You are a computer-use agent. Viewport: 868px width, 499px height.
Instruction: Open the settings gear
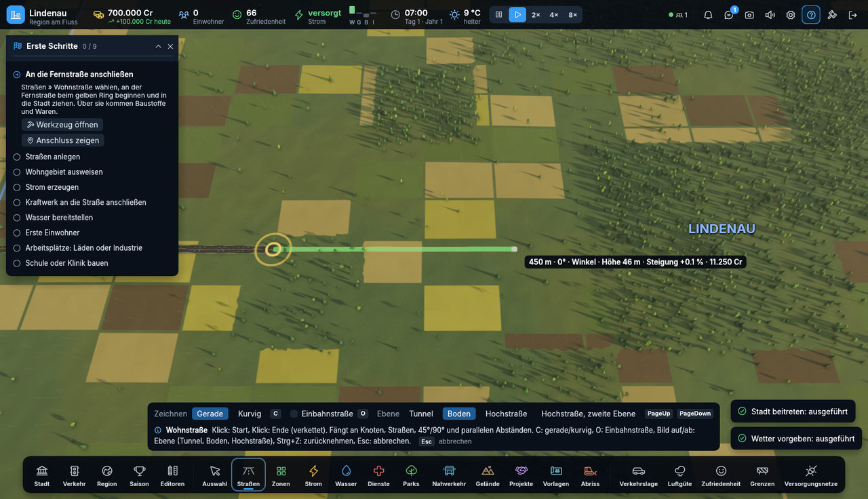point(791,14)
